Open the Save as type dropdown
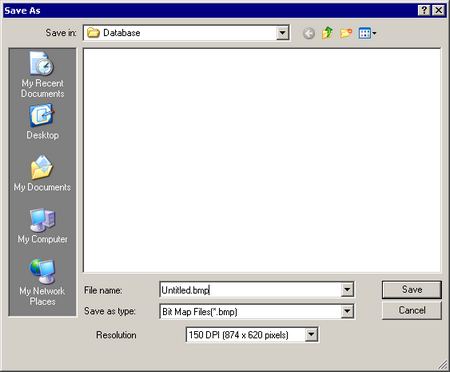 click(x=347, y=311)
